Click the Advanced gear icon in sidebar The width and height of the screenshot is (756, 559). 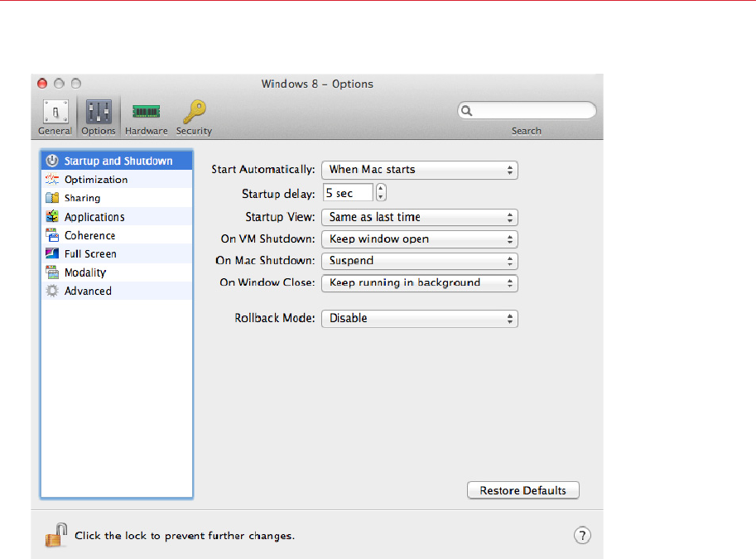[x=52, y=291]
